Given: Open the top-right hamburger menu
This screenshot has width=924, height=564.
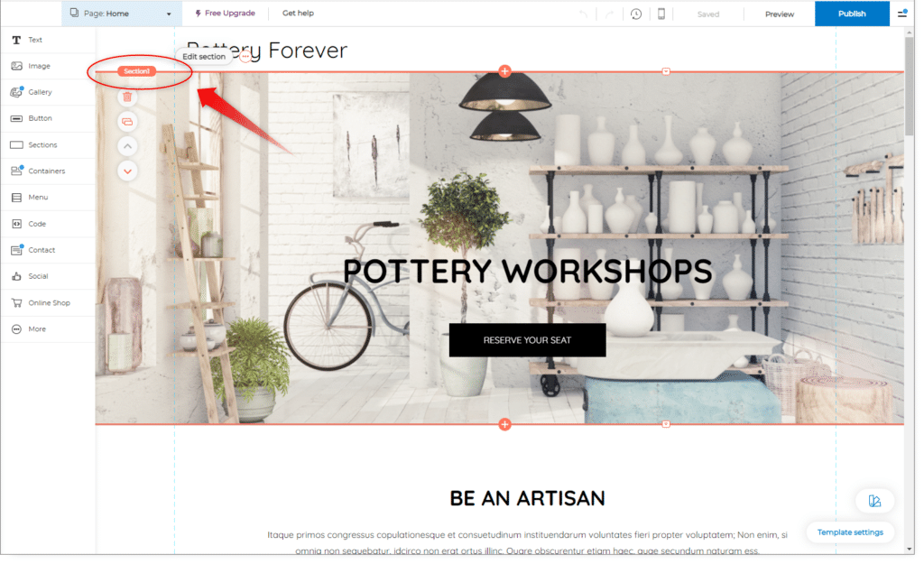Looking at the screenshot, I should point(902,13).
